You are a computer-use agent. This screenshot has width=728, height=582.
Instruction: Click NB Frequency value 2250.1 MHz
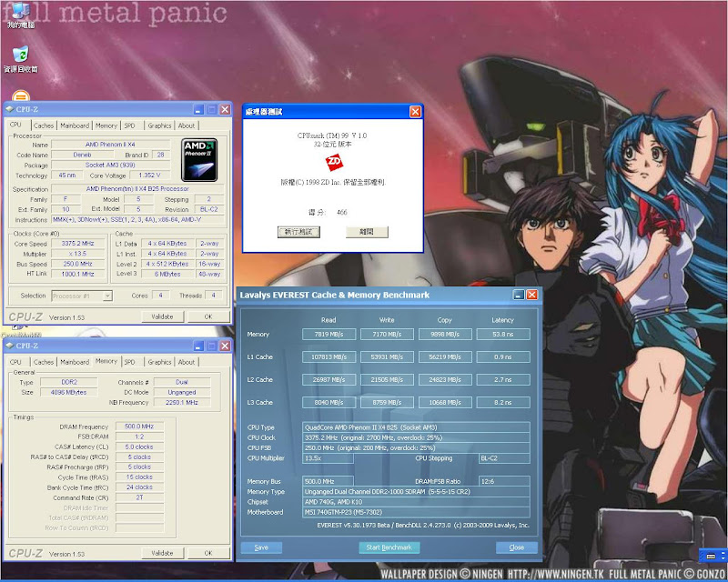pyautogui.click(x=182, y=402)
